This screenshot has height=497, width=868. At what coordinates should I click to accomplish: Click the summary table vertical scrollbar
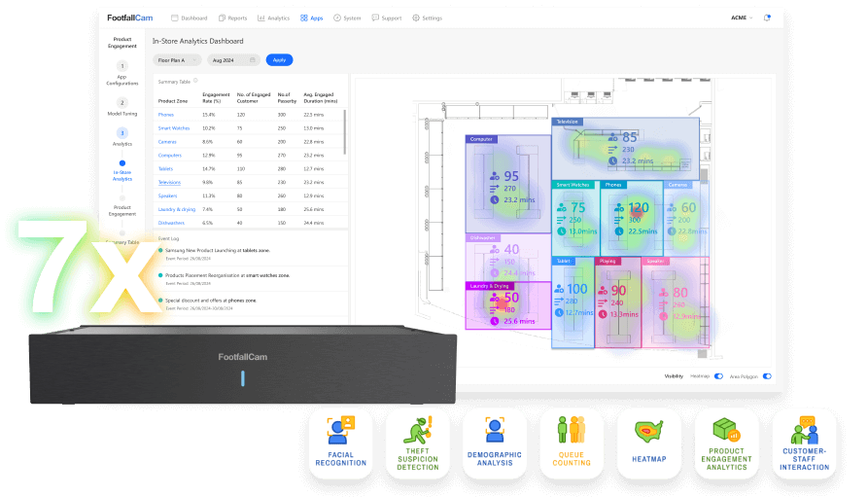[345, 131]
